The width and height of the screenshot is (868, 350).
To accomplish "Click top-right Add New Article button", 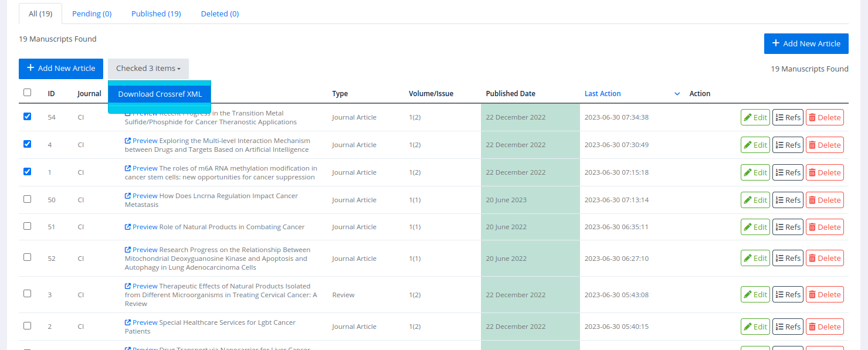I will pyautogui.click(x=806, y=43).
